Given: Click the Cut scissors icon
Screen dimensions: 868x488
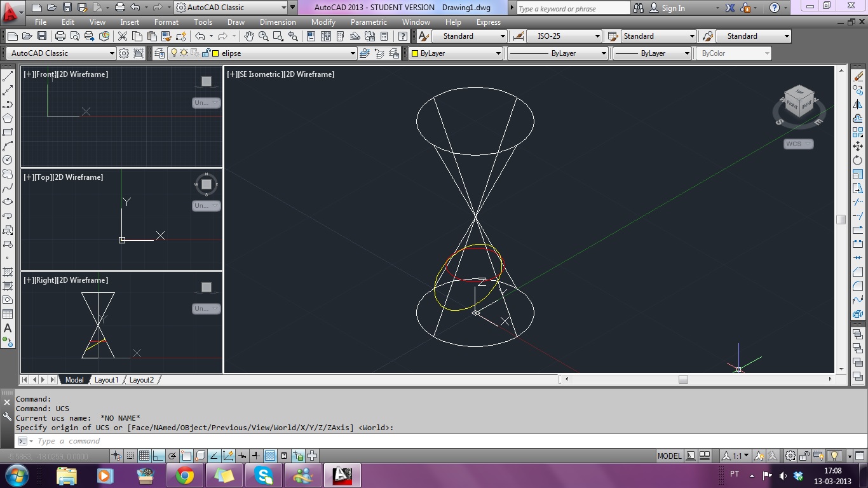Looking at the screenshot, I should [122, 36].
